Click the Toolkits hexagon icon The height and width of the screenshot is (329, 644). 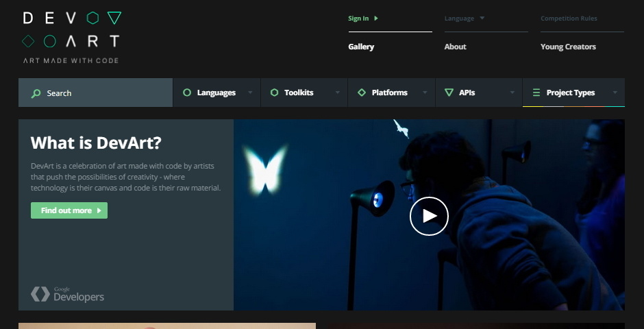pyautogui.click(x=274, y=93)
